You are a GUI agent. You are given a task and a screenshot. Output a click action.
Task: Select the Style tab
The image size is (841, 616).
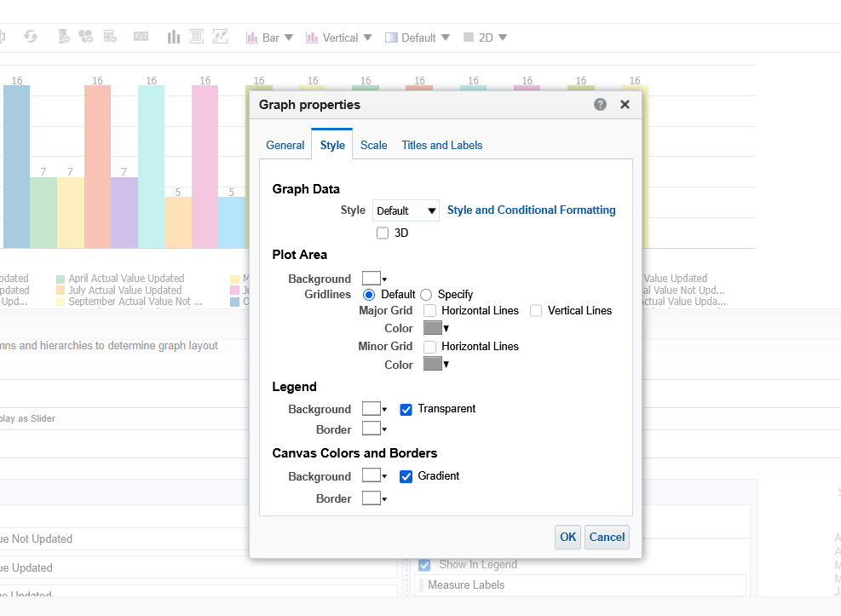point(332,146)
